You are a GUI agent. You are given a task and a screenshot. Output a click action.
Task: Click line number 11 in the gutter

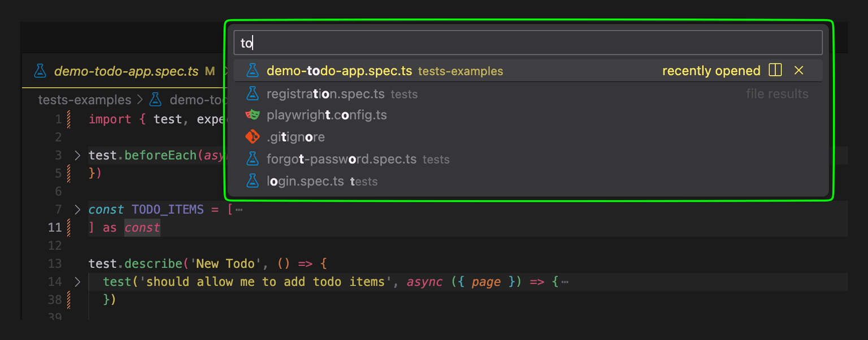click(55, 227)
